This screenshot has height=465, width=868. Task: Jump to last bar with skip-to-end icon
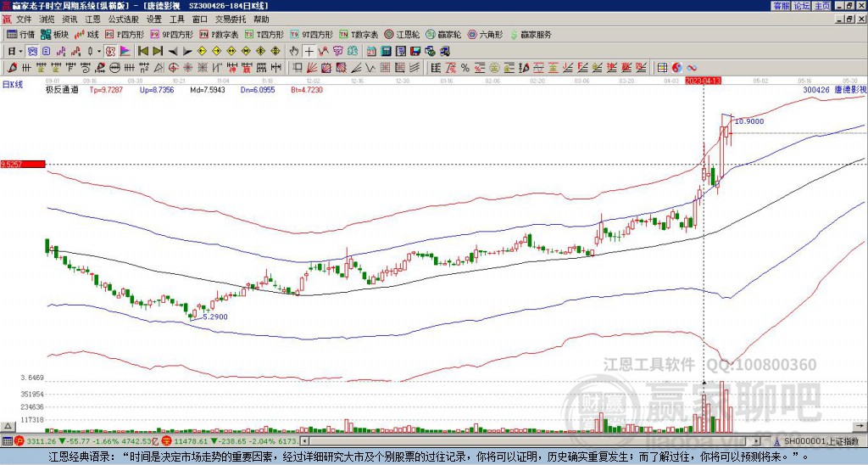158,51
